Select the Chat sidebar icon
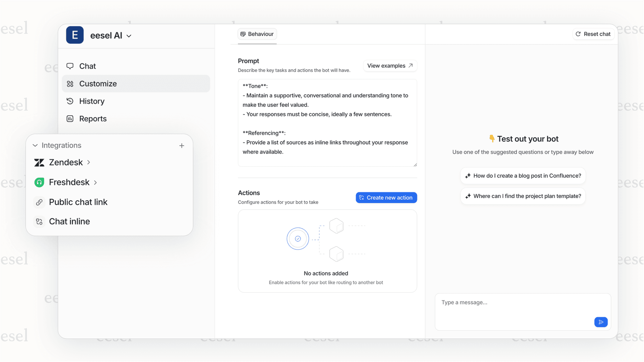 (x=70, y=66)
